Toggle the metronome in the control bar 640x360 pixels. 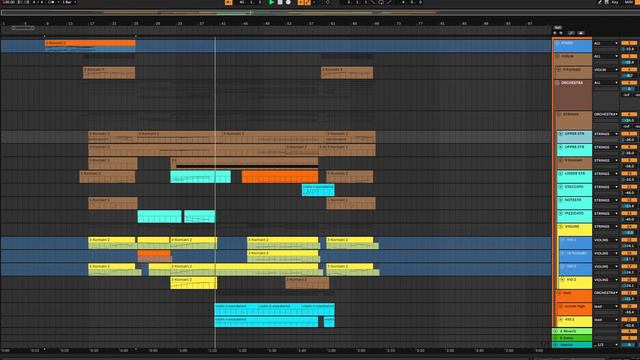(x=51, y=2)
